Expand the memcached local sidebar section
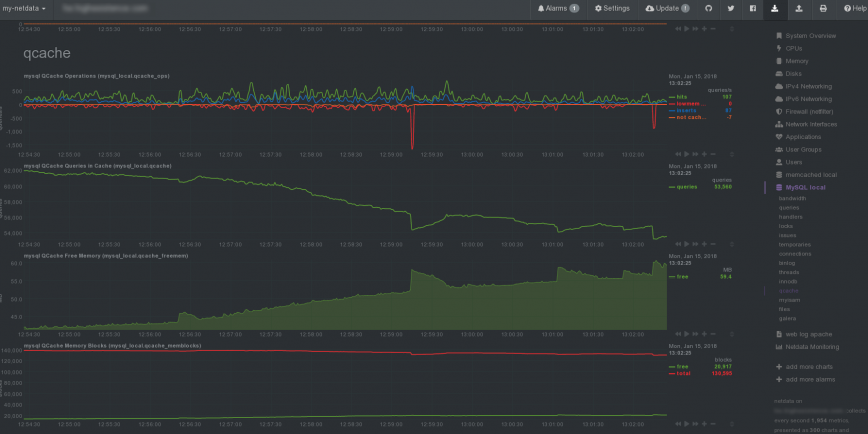Image resolution: width=868 pixels, height=434 pixels. click(810, 174)
